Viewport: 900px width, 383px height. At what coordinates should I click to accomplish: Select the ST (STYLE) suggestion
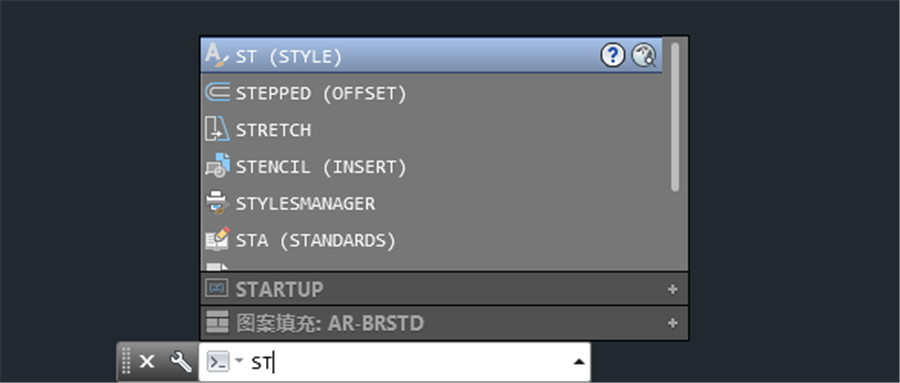pos(431,56)
